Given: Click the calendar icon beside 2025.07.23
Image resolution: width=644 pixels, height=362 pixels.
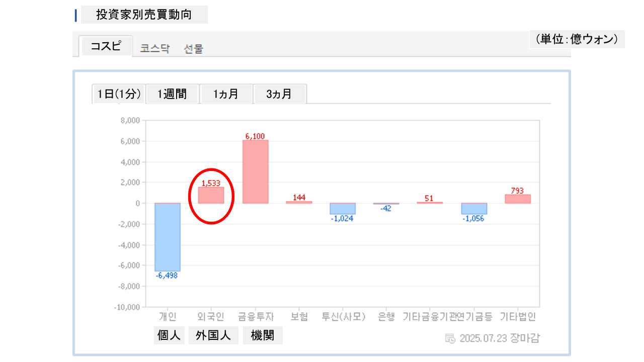Looking at the screenshot, I should [450, 338].
